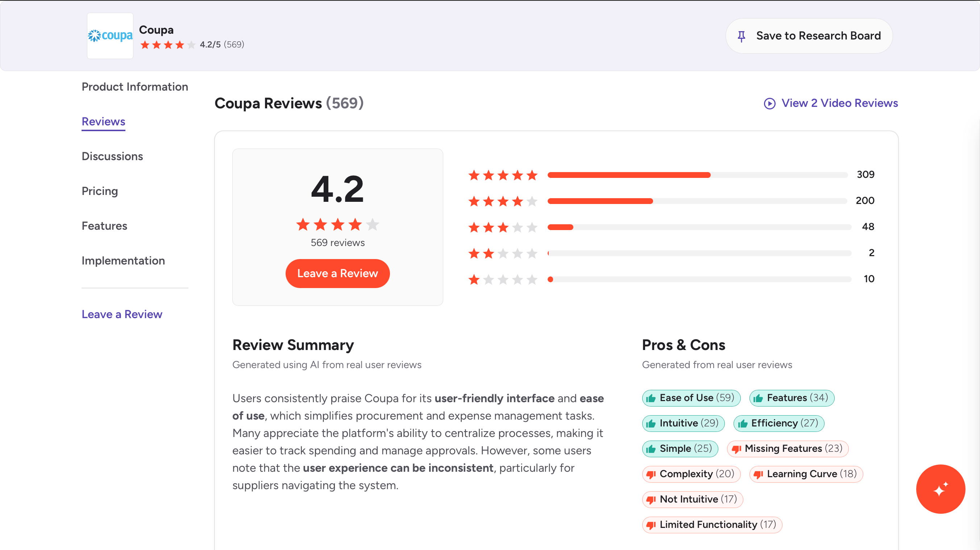Filter by the one-star rating bar
Image resolution: width=980 pixels, height=550 pixels.
[699, 279]
